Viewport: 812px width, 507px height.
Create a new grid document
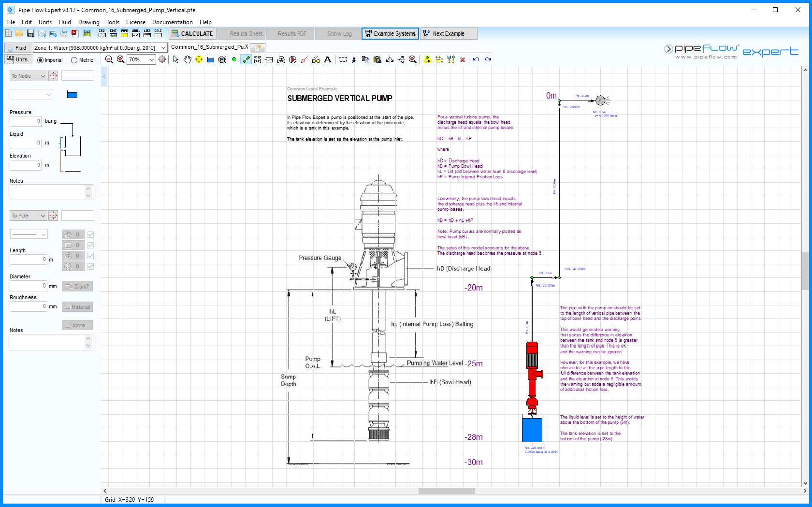[8, 33]
